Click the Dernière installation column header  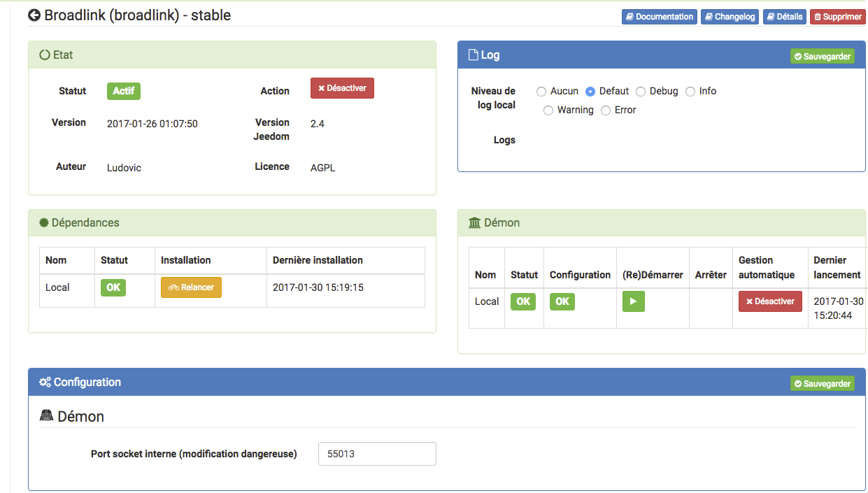point(318,260)
